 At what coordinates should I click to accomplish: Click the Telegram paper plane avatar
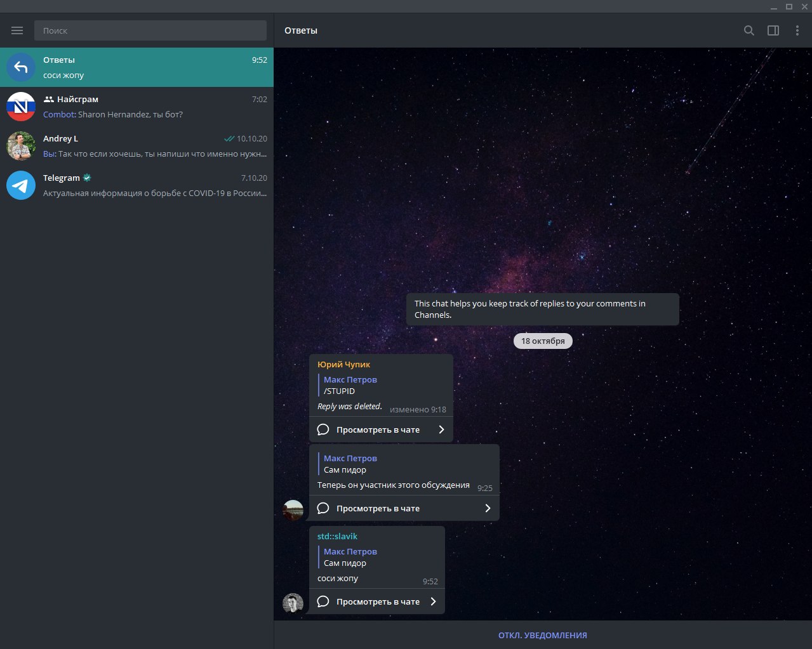tap(21, 185)
